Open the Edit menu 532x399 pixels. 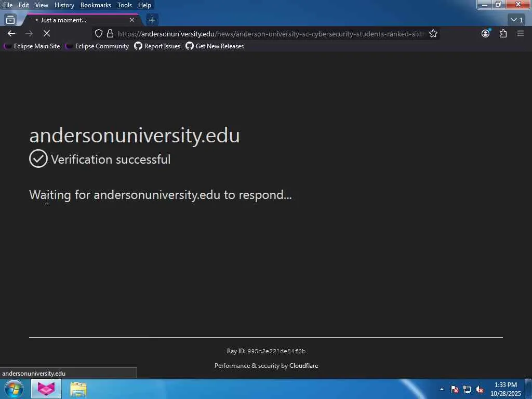click(24, 5)
